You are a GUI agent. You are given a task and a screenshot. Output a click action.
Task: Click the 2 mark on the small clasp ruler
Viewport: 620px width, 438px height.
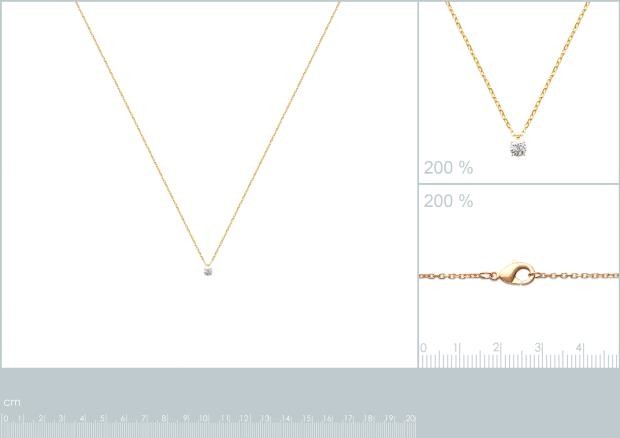click(x=496, y=347)
